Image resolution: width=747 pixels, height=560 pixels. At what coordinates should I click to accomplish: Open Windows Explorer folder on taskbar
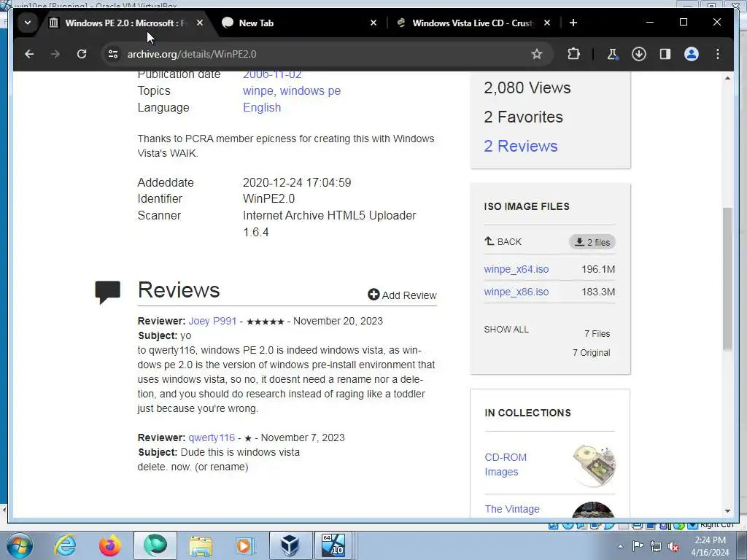(201, 545)
